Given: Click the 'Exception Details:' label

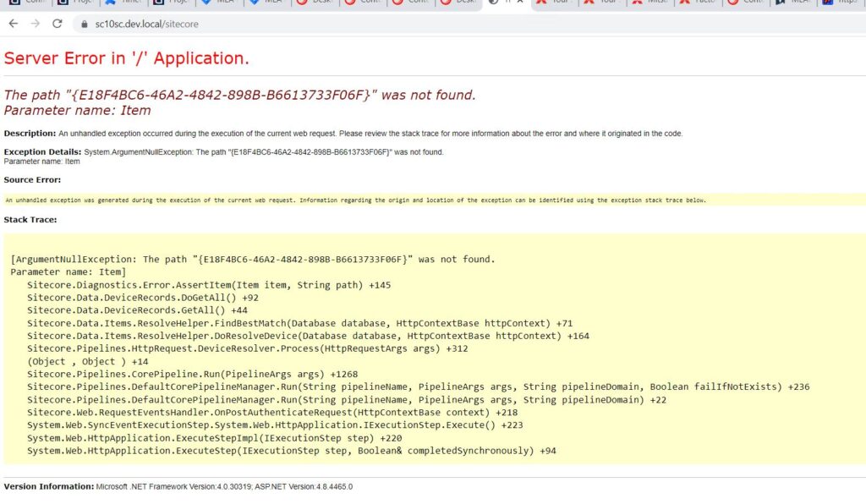Looking at the screenshot, I should (x=42, y=152).
